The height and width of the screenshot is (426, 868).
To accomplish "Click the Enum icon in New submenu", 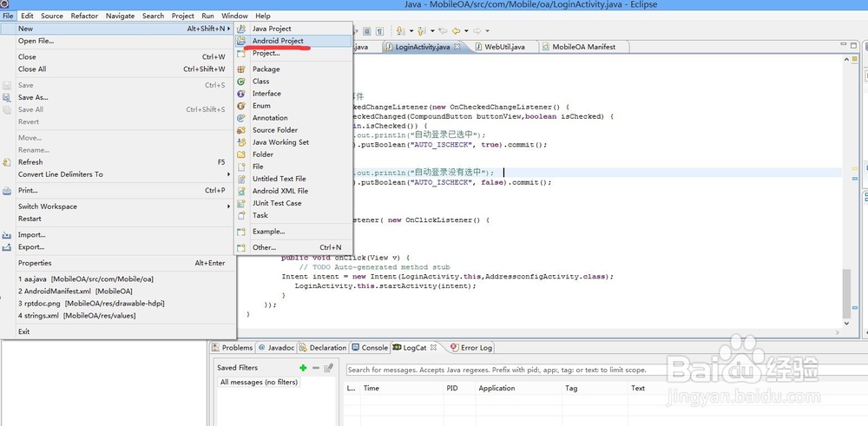I will (x=241, y=106).
